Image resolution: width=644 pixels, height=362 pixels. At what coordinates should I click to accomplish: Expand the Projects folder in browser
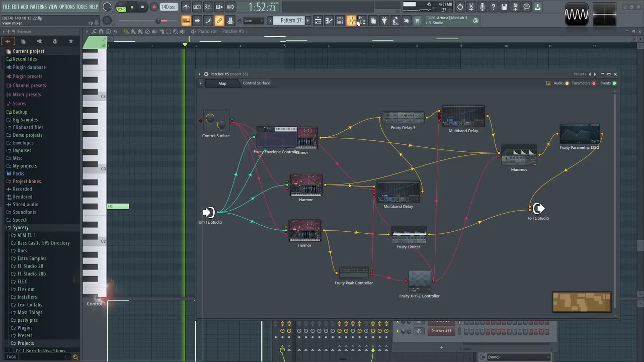coord(26,343)
